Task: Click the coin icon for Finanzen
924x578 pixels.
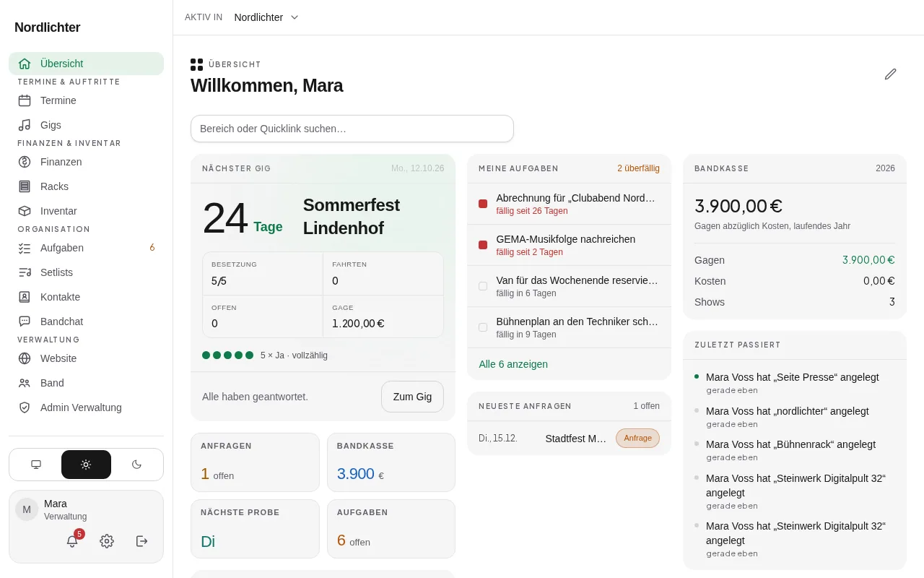Action: pos(25,162)
